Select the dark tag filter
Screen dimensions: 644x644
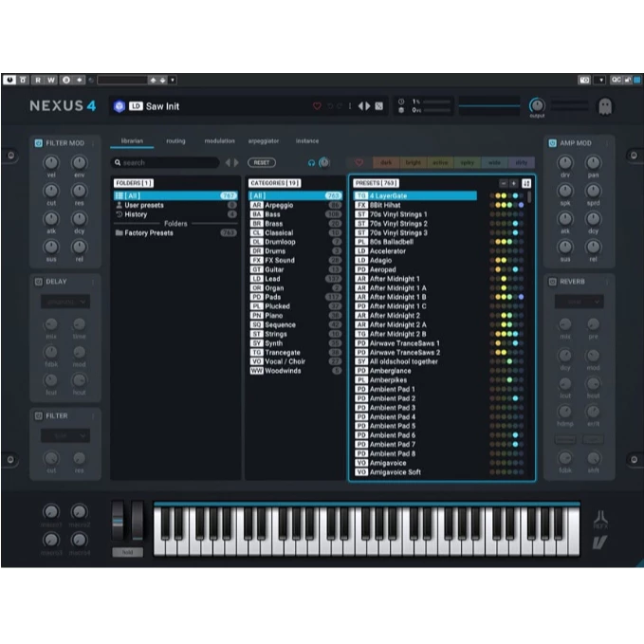click(x=386, y=162)
